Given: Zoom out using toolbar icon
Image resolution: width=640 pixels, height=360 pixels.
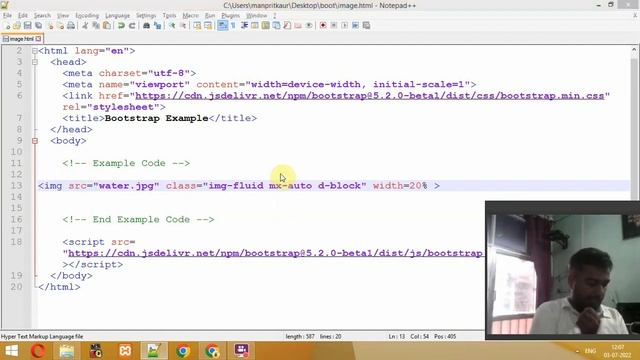Looking at the screenshot, I should click(x=183, y=26).
